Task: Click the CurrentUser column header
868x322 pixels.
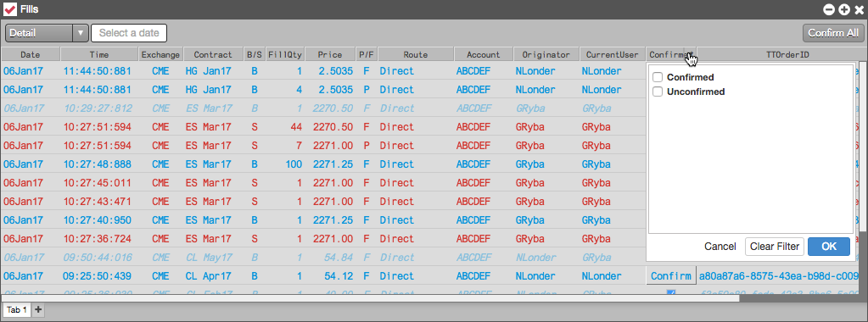Action: [x=613, y=55]
